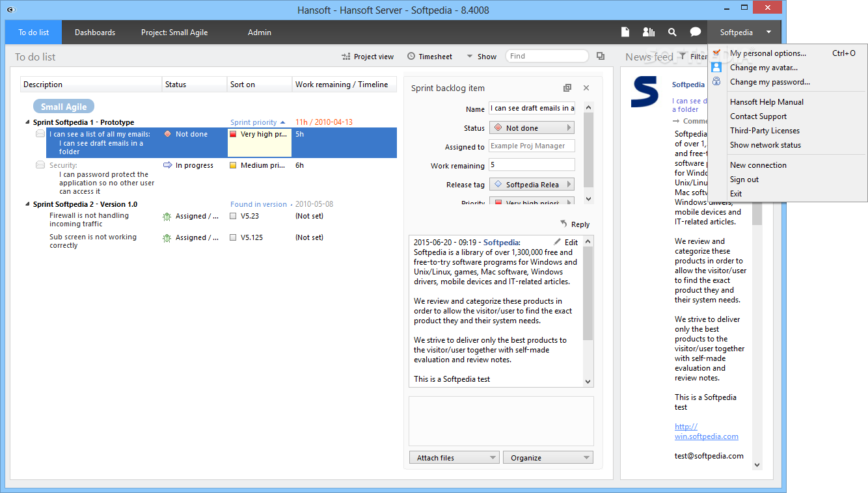Switch to the Dashboards tab
The width and height of the screenshot is (868, 493).
pos(95,32)
